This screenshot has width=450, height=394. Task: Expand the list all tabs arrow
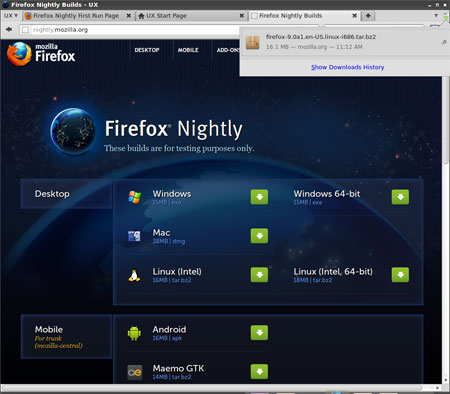point(436,16)
